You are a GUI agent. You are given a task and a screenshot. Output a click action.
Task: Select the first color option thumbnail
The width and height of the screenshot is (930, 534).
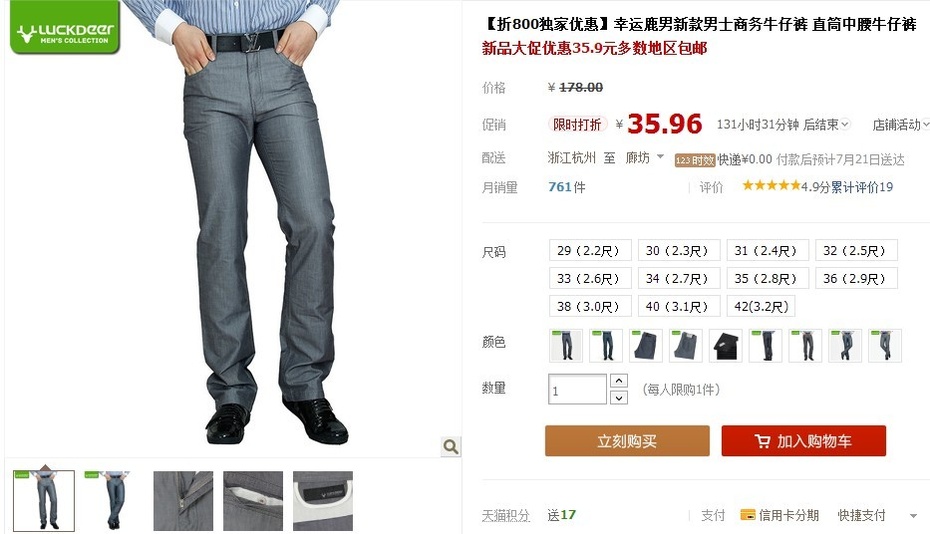[x=566, y=345]
